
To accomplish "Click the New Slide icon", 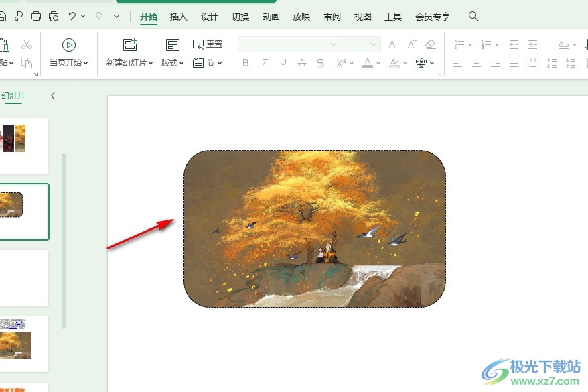I will (x=130, y=45).
